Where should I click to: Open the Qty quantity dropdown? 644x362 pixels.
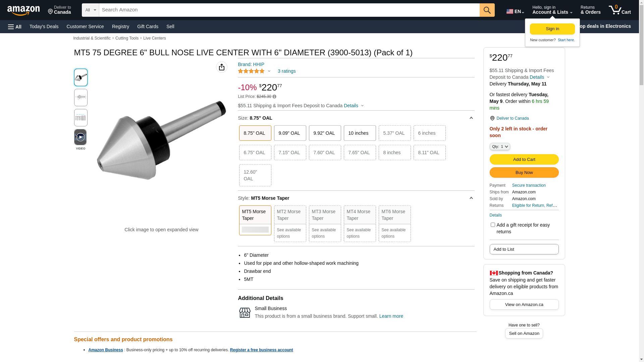pyautogui.click(x=500, y=146)
